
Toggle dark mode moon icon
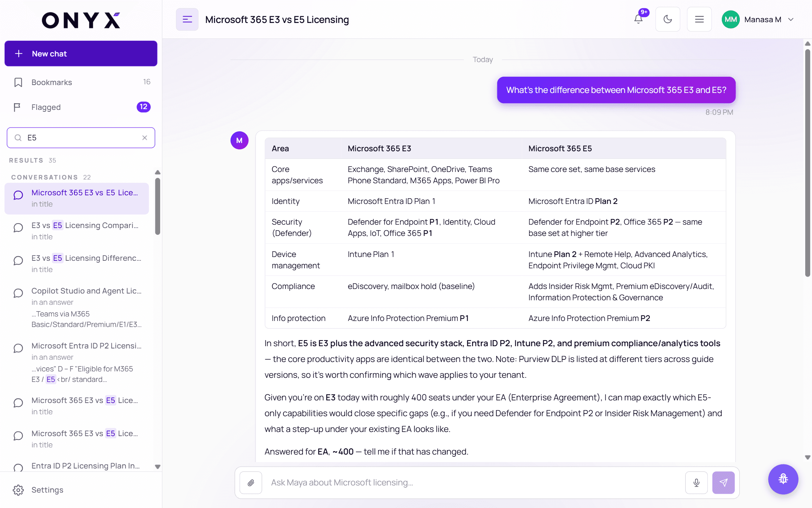(668, 19)
